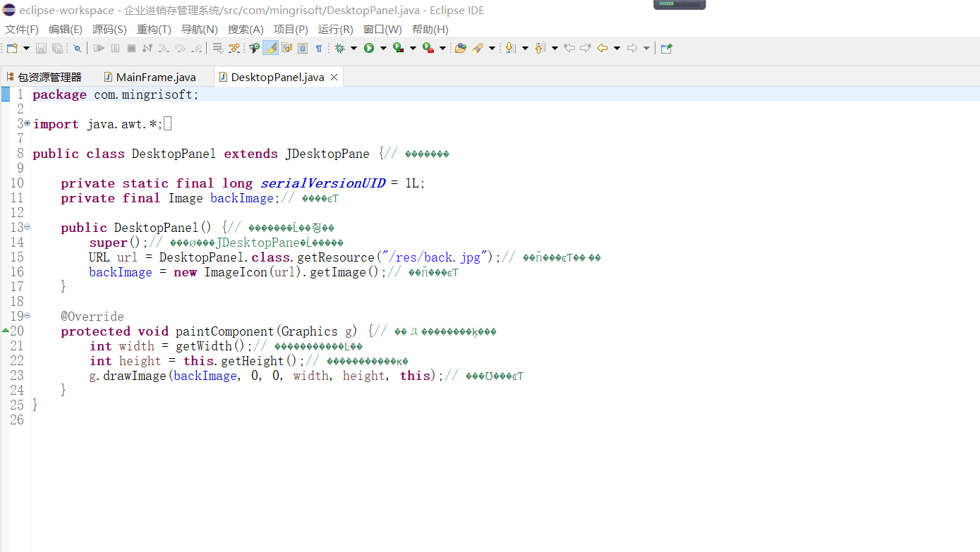Click the Next Edit Location icon

coord(585,48)
